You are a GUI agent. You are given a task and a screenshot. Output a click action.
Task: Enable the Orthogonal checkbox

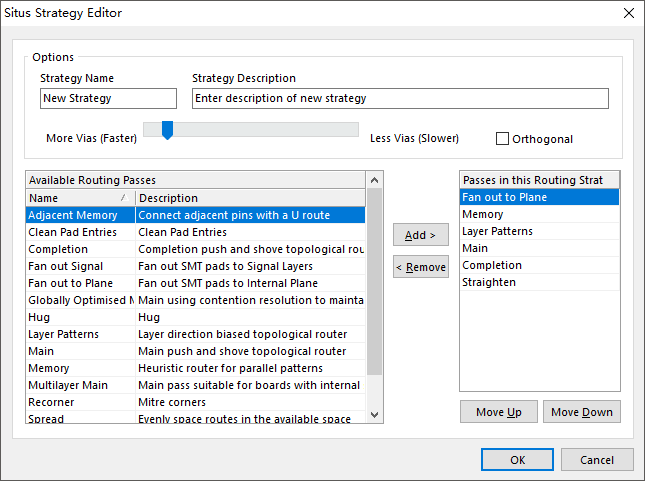(x=502, y=139)
